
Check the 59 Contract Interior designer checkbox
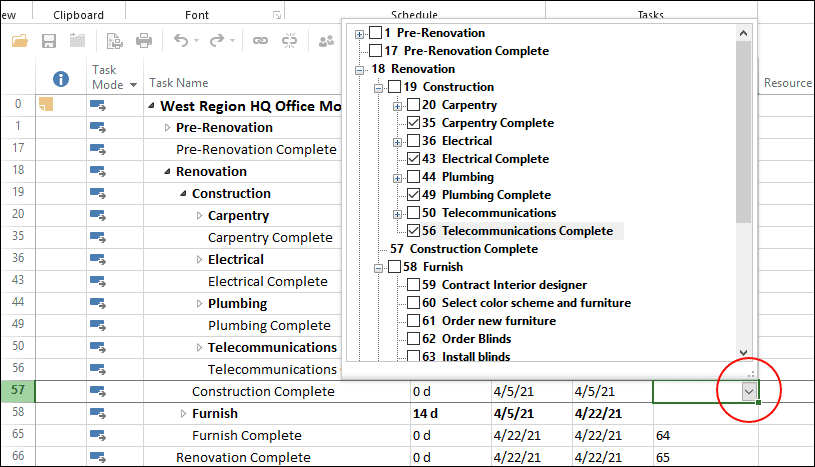(413, 284)
